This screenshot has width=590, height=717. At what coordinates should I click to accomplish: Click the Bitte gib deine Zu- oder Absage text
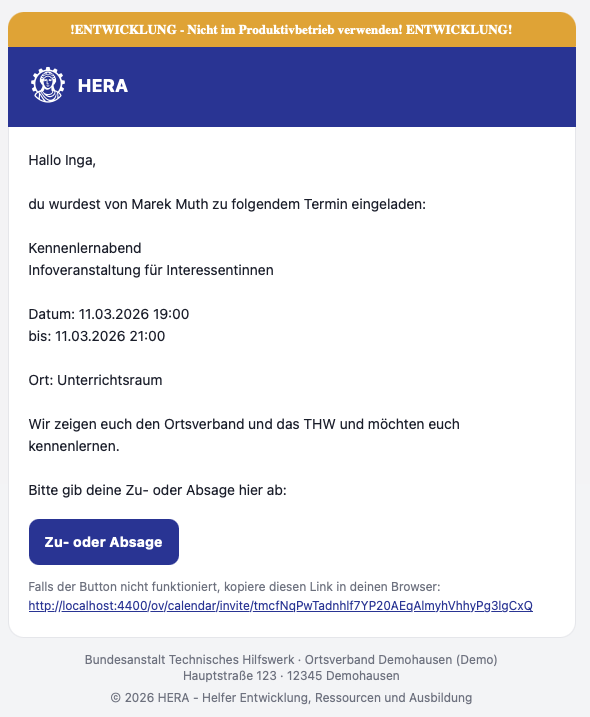click(157, 490)
